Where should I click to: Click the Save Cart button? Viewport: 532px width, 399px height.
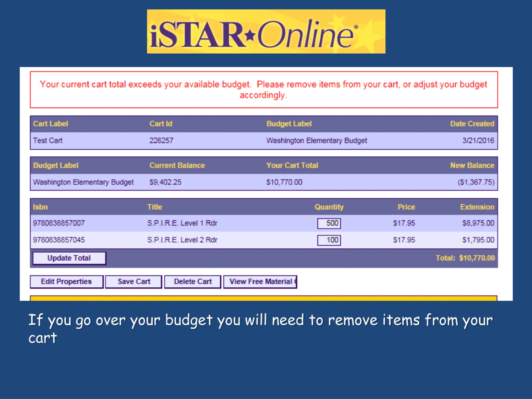click(134, 282)
